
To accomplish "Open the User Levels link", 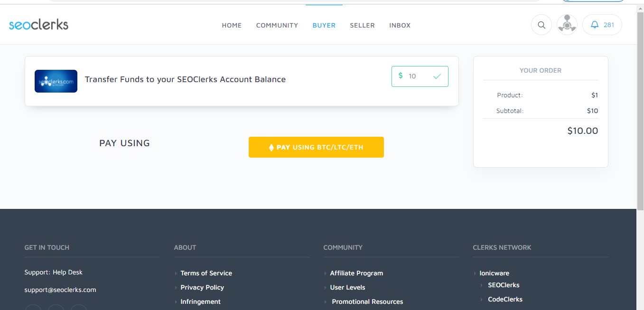I will tap(348, 287).
